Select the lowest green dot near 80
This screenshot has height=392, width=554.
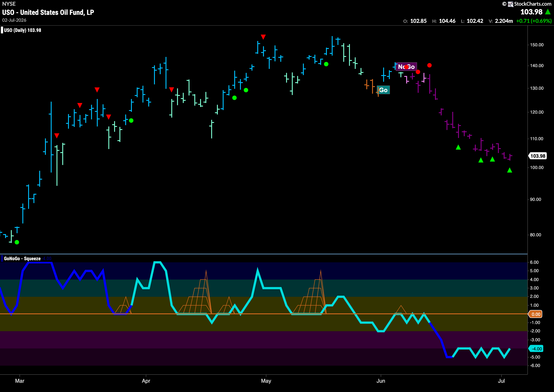click(17, 242)
